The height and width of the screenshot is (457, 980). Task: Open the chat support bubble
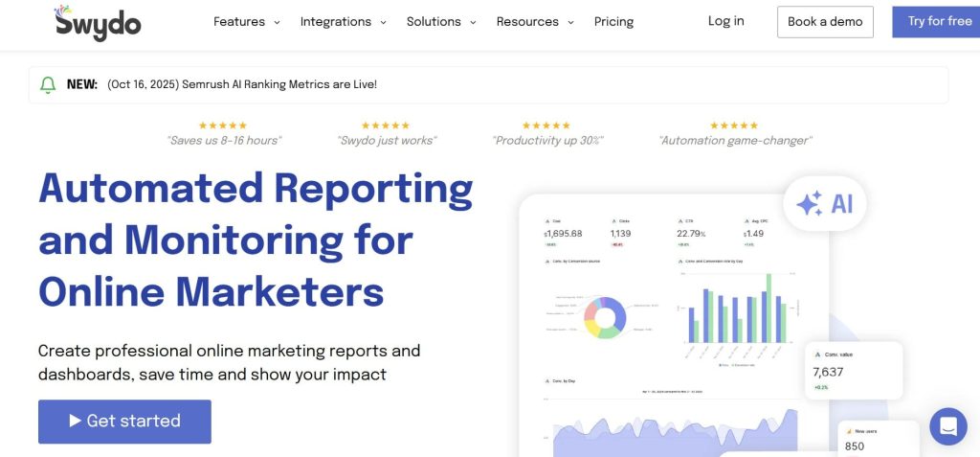(x=947, y=426)
